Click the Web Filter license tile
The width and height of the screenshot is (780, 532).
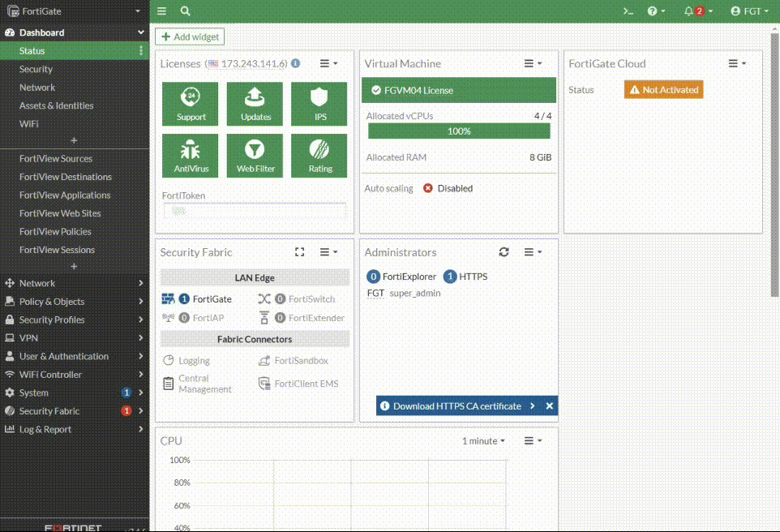(x=255, y=156)
